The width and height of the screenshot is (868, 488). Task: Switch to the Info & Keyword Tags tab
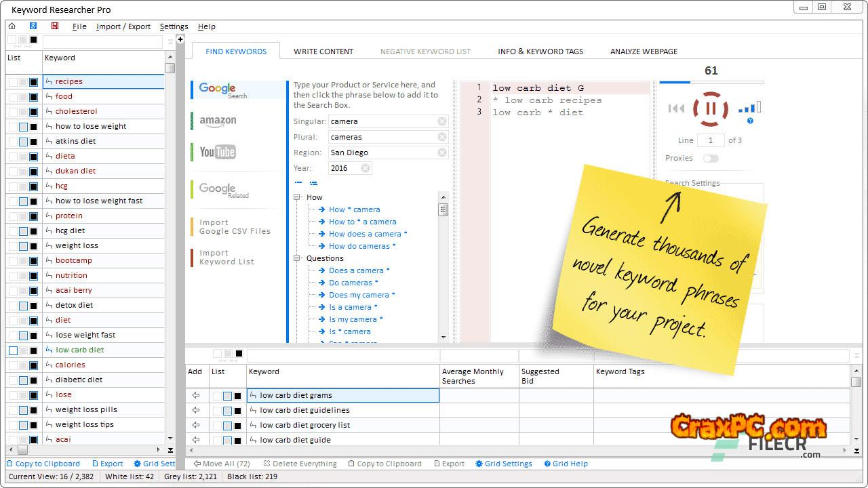[540, 52]
